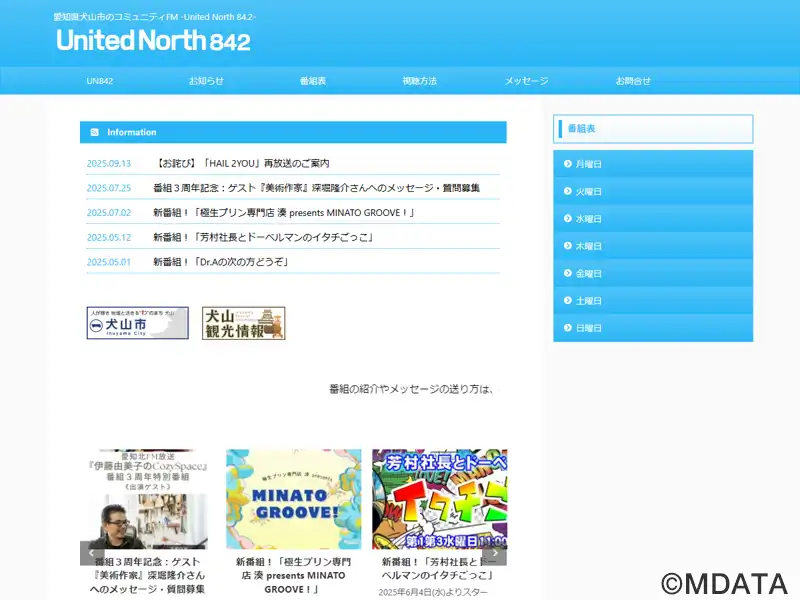Select 金曜日 in the sidebar schedule
The height and width of the screenshot is (600, 800).
[x=653, y=273]
